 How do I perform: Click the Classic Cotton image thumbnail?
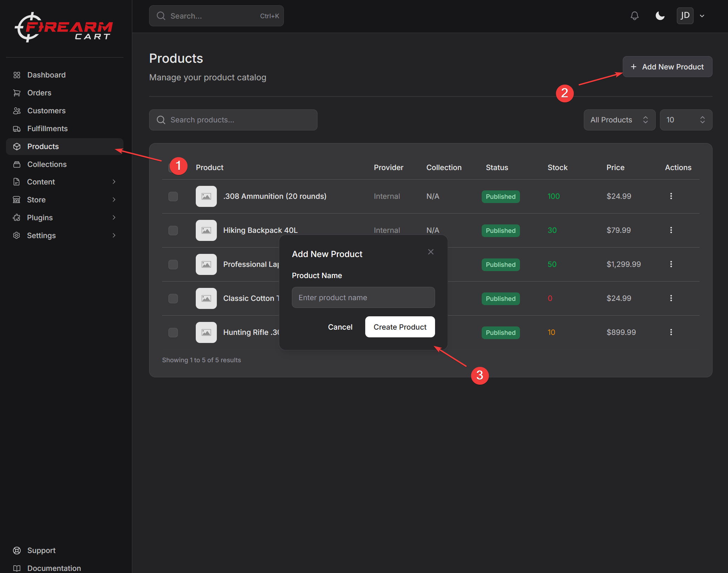click(x=206, y=298)
